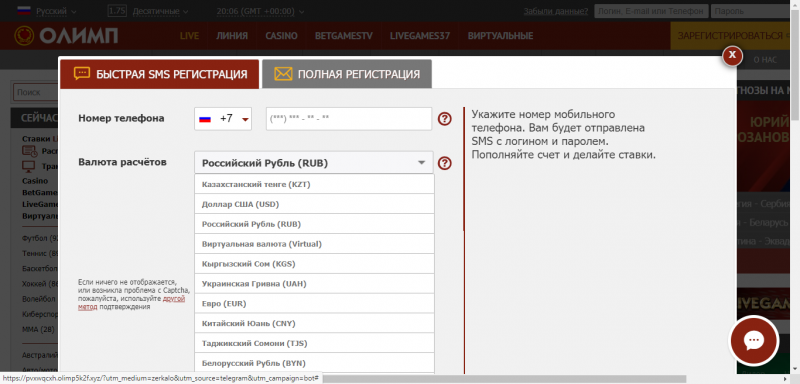Select Казахстанский тенге (KZT) option
This screenshot has width=800, height=384.
coord(314,184)
